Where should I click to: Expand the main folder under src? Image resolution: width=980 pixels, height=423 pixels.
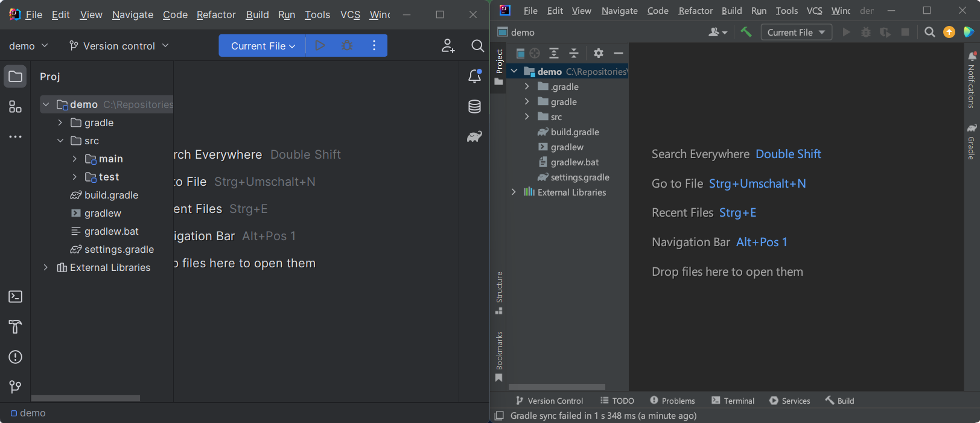(74, 159)
